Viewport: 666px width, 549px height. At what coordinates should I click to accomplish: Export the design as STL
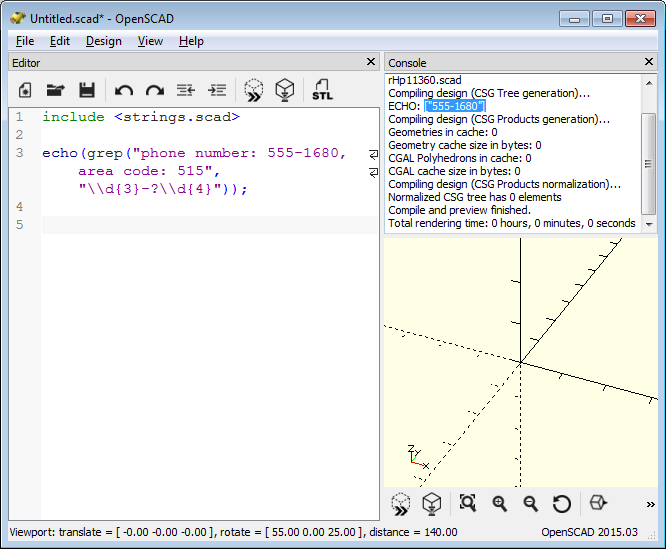click(x=322, y=90)
